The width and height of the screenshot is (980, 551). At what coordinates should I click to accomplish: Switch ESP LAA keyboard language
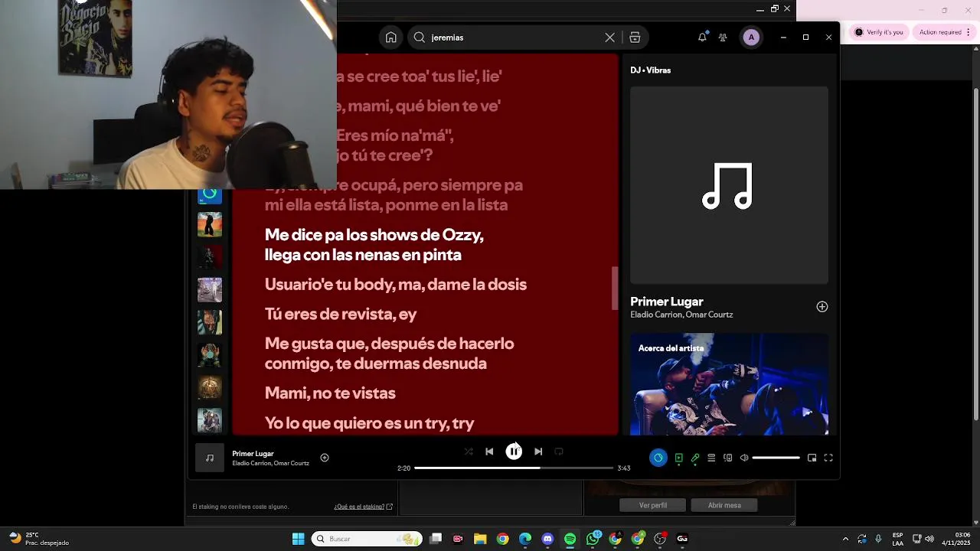[x=897, y=539]
